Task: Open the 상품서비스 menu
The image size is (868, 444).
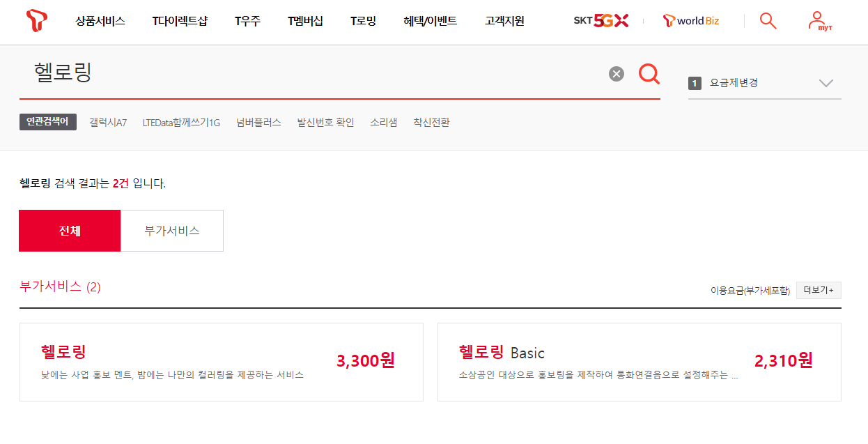Action: [x=100, y=21]
